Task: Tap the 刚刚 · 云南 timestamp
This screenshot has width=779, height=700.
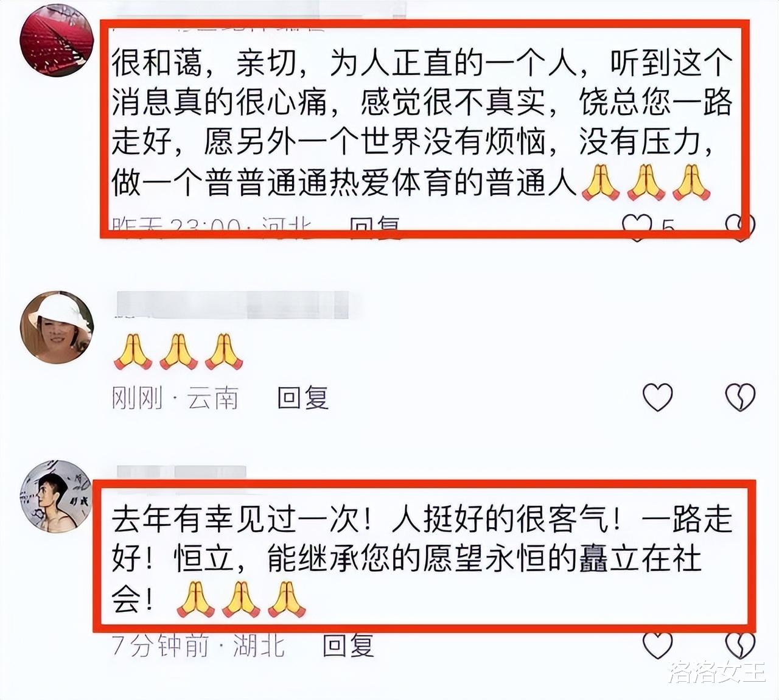Action: [175, 398]
